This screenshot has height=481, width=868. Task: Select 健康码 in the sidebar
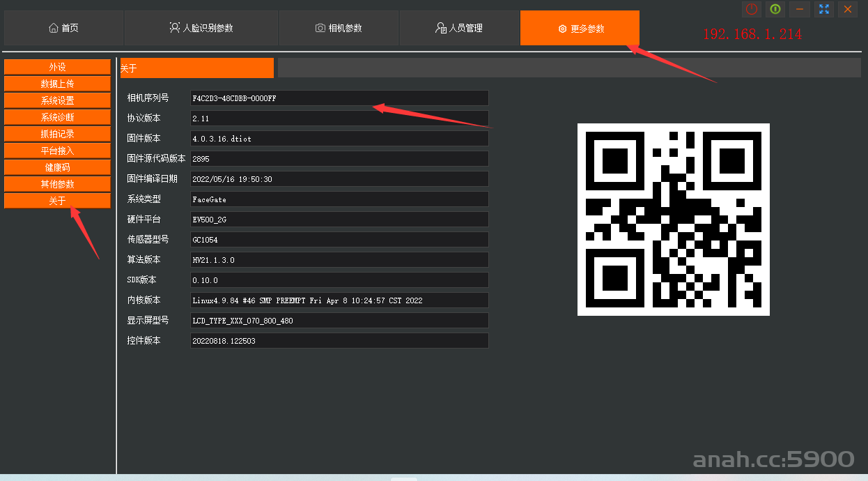click(x=57, y=167)
